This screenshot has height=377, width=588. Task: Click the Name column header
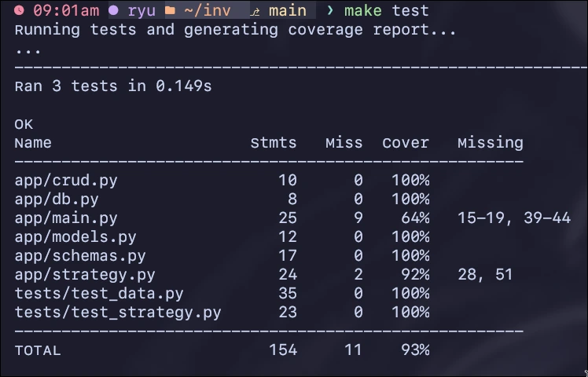[x=33, y=143]
